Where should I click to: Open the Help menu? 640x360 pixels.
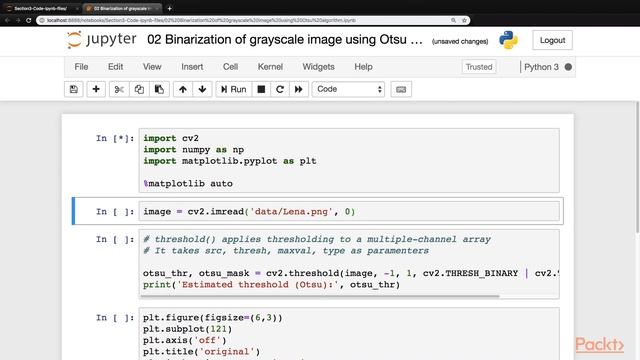[363, 67]
